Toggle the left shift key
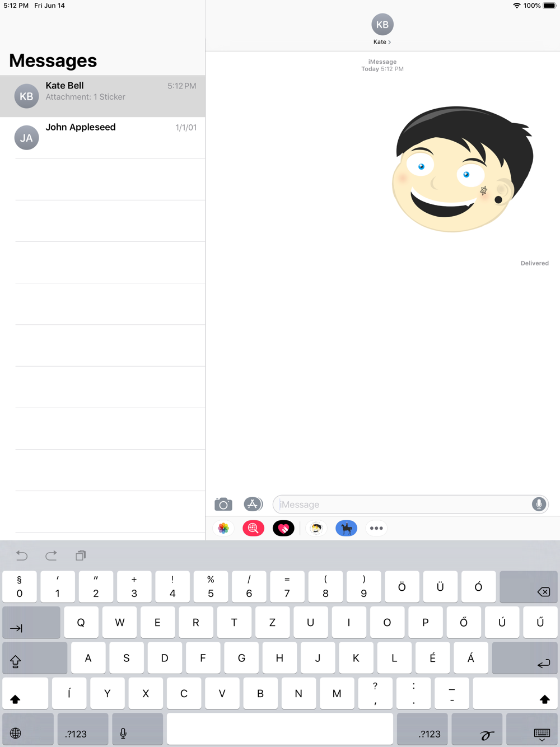This screenshot has height=747, width=560. pos(25,693)
